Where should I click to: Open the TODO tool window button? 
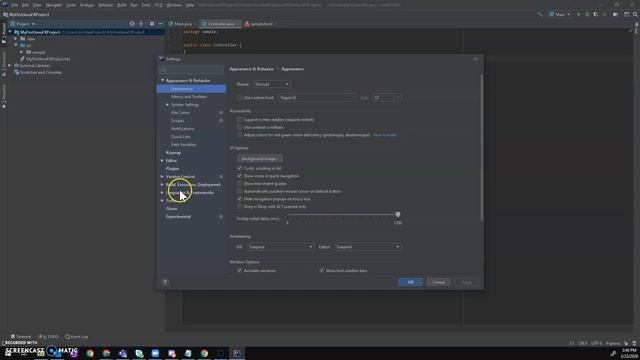49,337
